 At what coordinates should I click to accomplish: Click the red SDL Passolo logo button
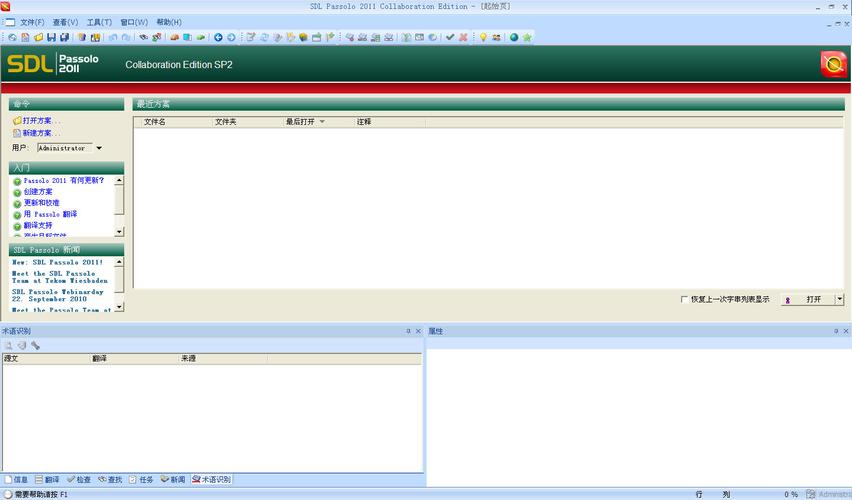(834, 64)
